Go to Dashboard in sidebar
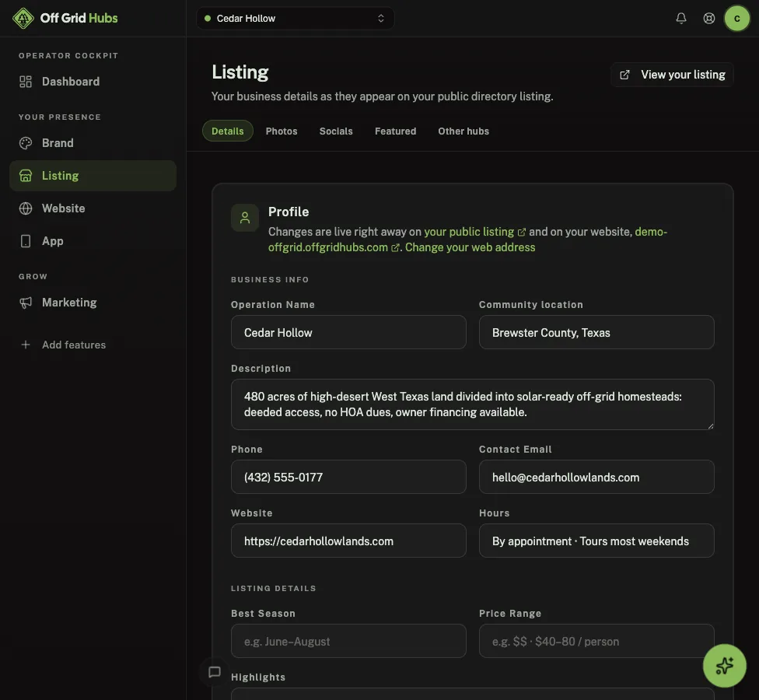 pos(93,82)
